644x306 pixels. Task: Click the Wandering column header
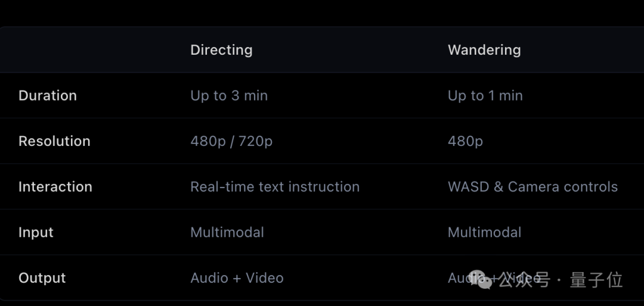tap(484, 50)
